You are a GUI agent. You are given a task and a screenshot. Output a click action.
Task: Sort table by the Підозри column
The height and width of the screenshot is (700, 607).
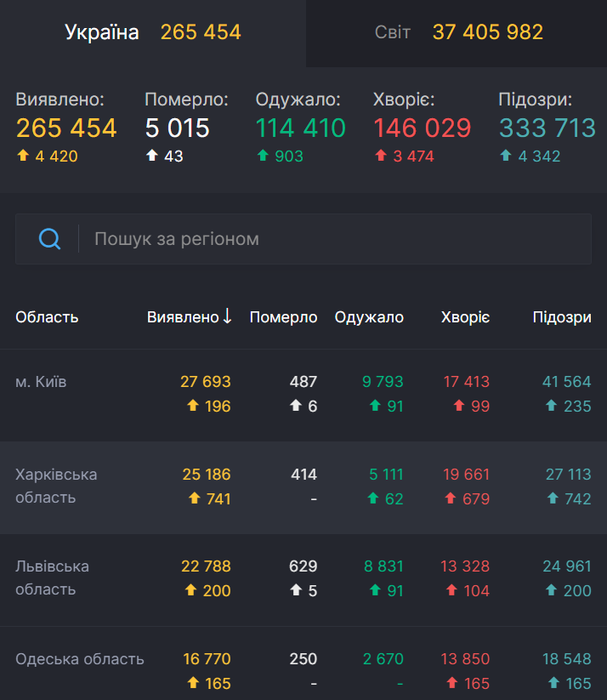point(561,316)
